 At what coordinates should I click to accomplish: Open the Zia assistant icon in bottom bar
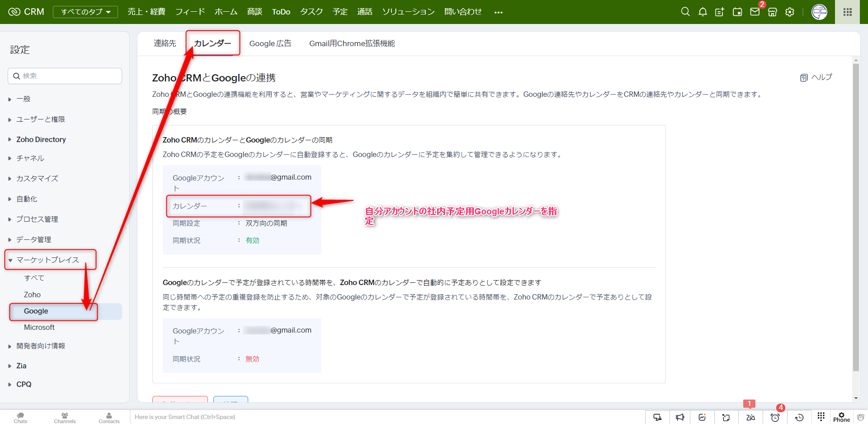click(x=750, y=417)
